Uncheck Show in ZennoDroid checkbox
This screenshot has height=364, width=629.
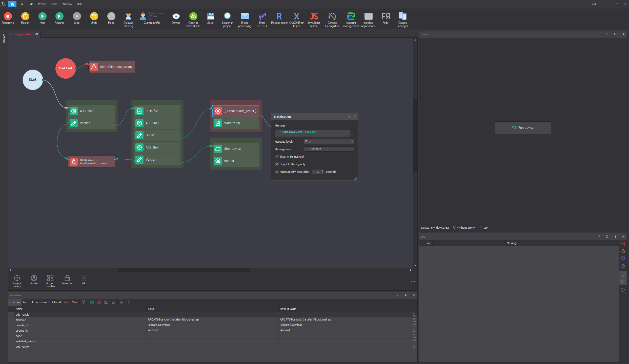pyautogui.click(x=277, y=157)
